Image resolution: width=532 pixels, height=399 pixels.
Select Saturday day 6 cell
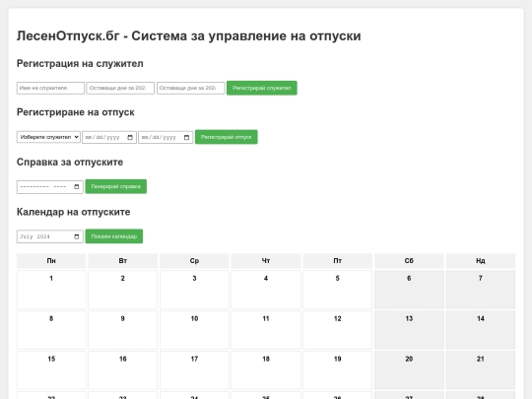(x=409, y=290)
